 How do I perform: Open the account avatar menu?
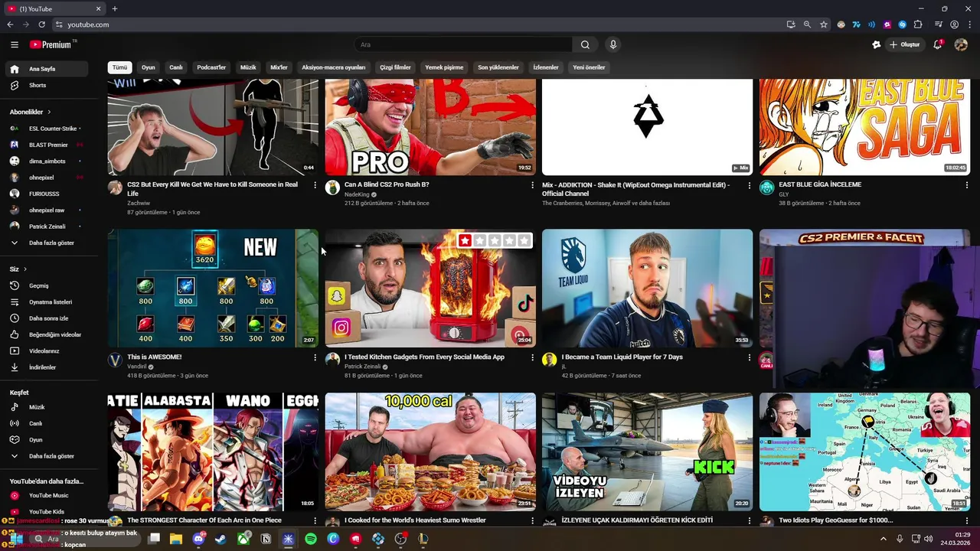(x=961, y=44)
